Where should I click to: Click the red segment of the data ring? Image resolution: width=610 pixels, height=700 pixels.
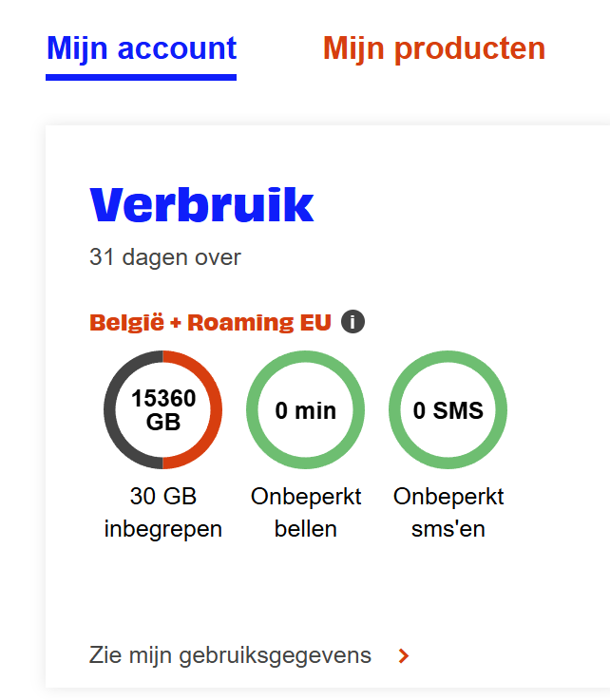(x=216, y=410)
